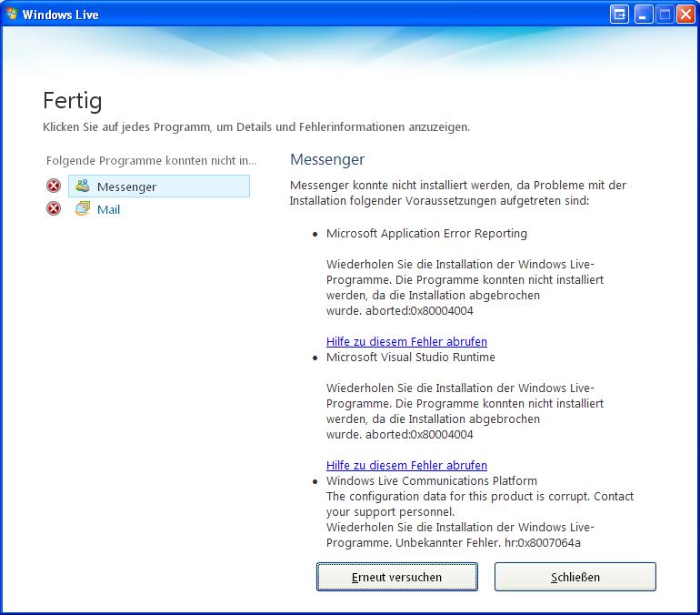700x615 pixels.
Task: Click the Erneut versuchen button
Action: tap(397, 577)
